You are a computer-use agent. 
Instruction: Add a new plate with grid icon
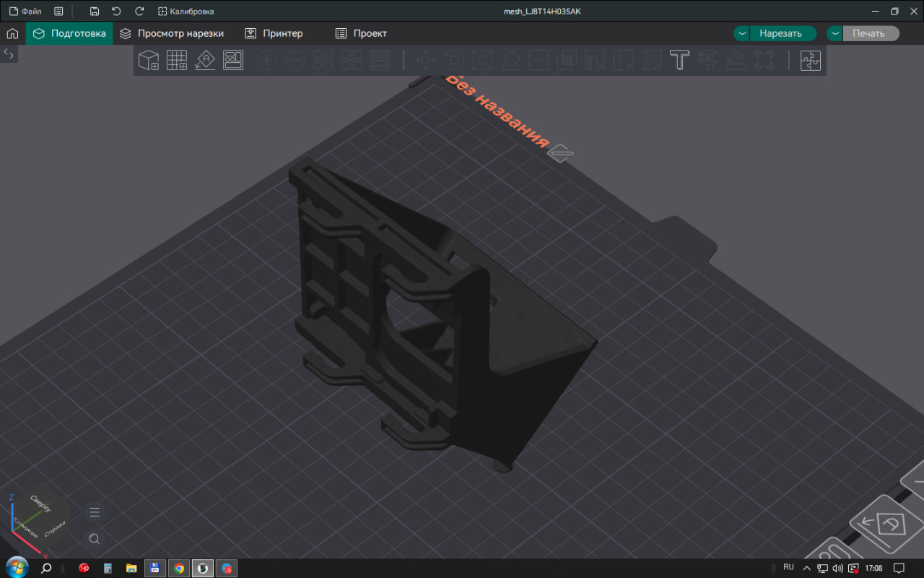pos(177,60)
